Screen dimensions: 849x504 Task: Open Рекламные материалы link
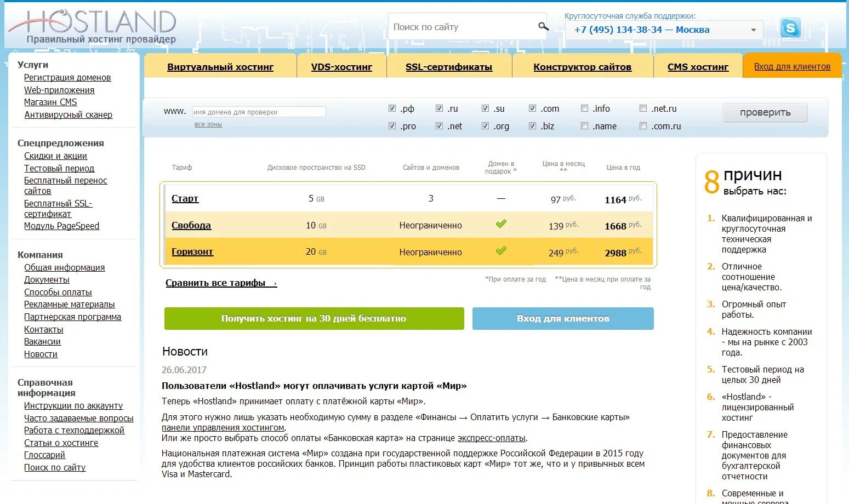pyautogui.click(x=70, y=304)
